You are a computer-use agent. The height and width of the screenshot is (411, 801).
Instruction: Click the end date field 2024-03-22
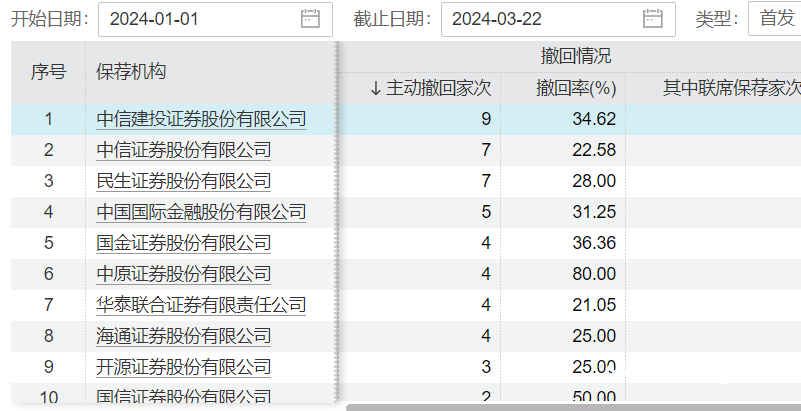[x=558, y=19]
